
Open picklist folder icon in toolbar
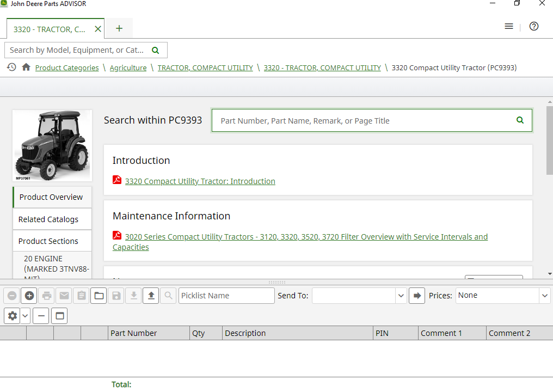click(99, 296)
